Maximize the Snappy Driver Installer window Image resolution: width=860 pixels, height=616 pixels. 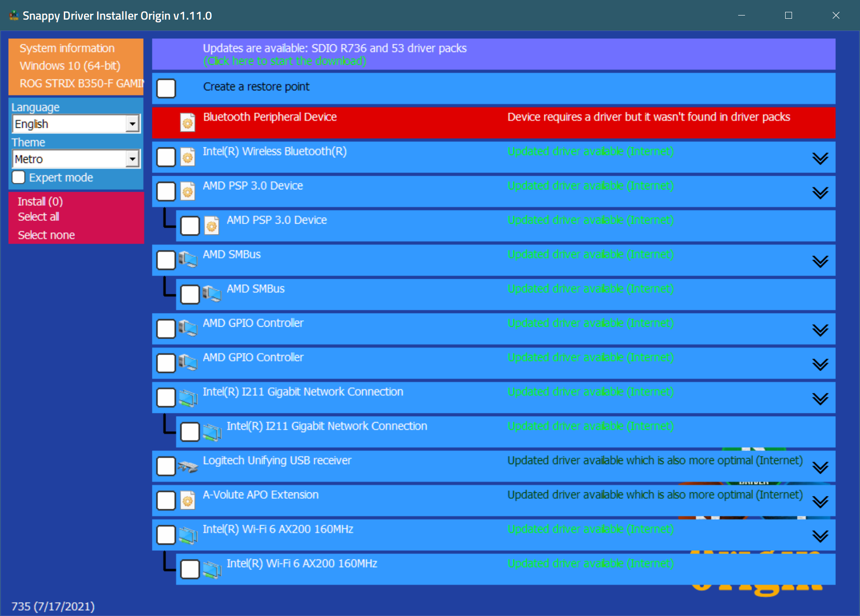pyautogui.click(x=788, y=16)
